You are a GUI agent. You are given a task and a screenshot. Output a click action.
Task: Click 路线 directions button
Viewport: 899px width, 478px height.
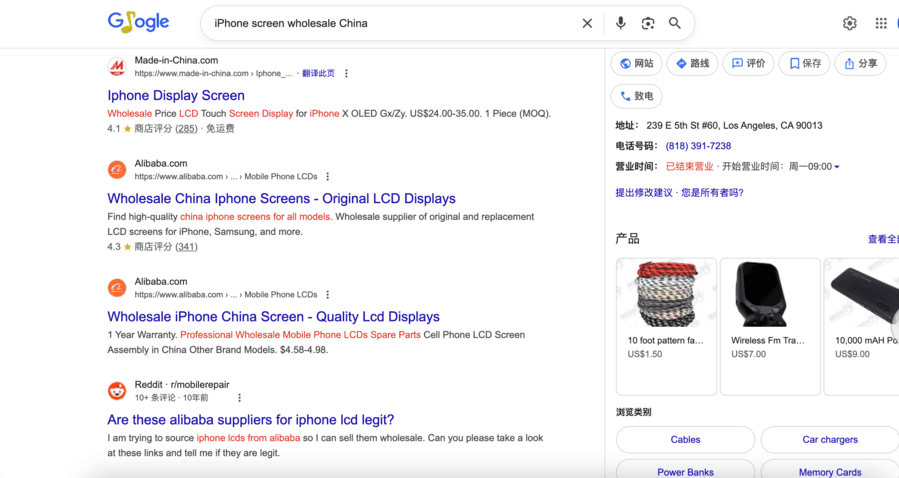tap(692, 64)
